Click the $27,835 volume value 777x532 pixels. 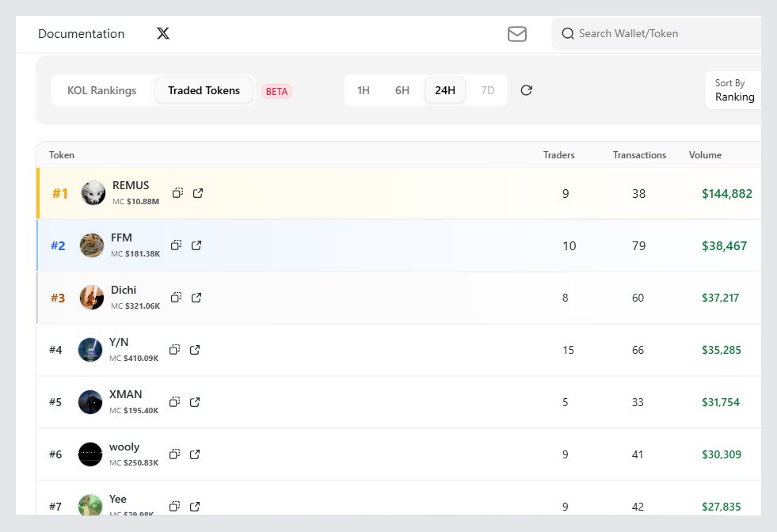coord(721,507)
